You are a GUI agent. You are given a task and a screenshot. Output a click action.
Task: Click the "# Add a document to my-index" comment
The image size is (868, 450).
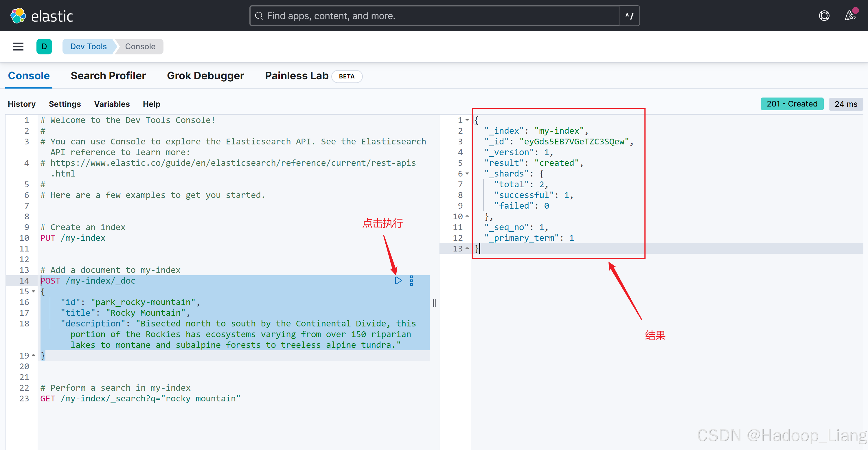[111, 270]
